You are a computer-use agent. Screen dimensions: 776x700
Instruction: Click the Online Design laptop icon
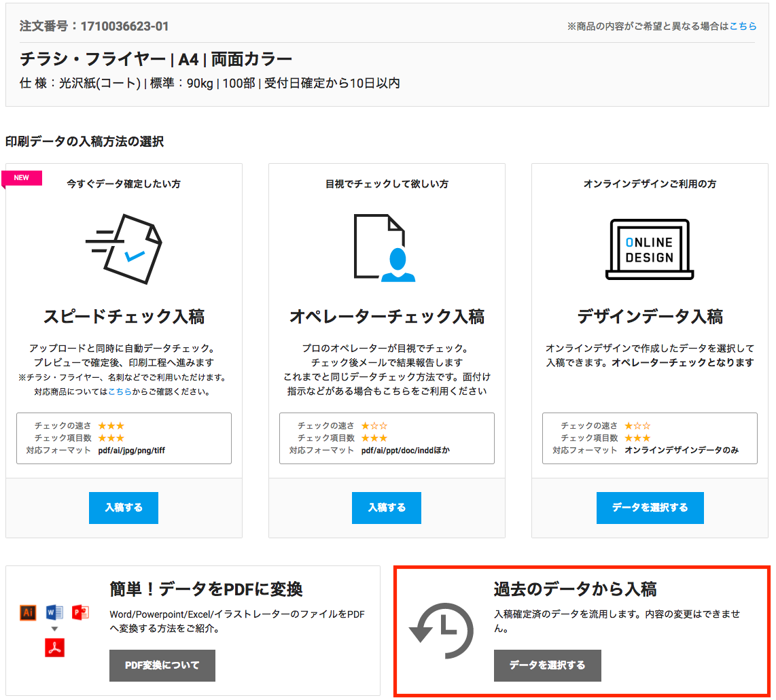tap(649, 249)
